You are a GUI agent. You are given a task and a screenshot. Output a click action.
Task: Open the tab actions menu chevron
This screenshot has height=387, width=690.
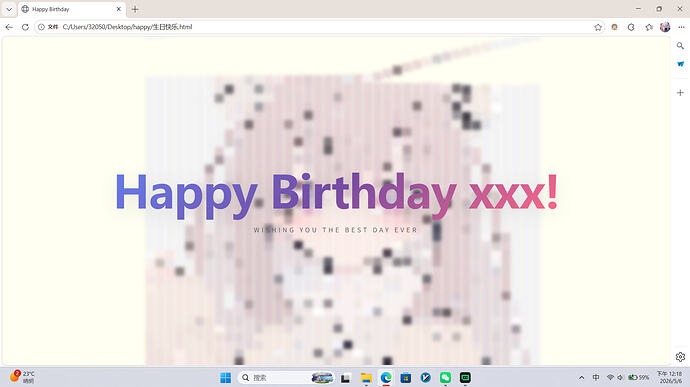coord(9,9)
